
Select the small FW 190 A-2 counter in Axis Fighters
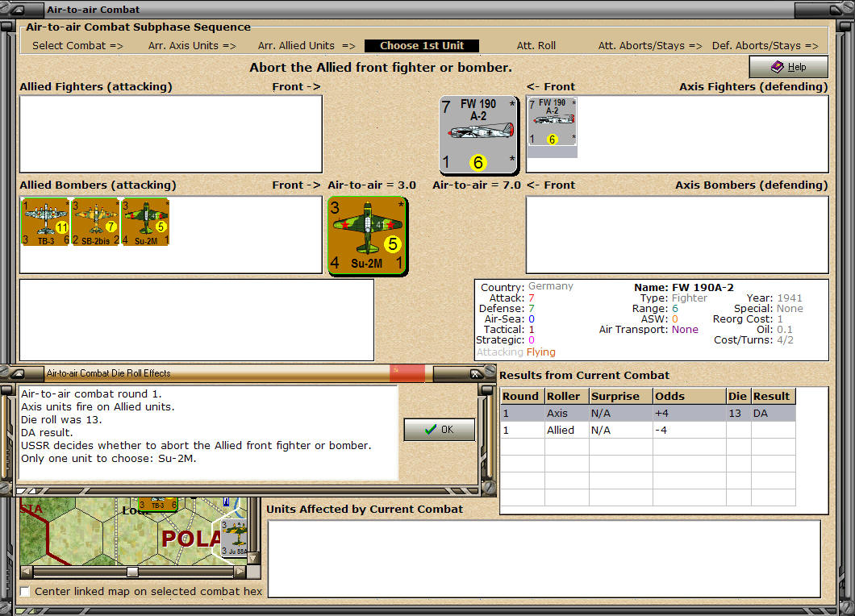tap(553, 122)
